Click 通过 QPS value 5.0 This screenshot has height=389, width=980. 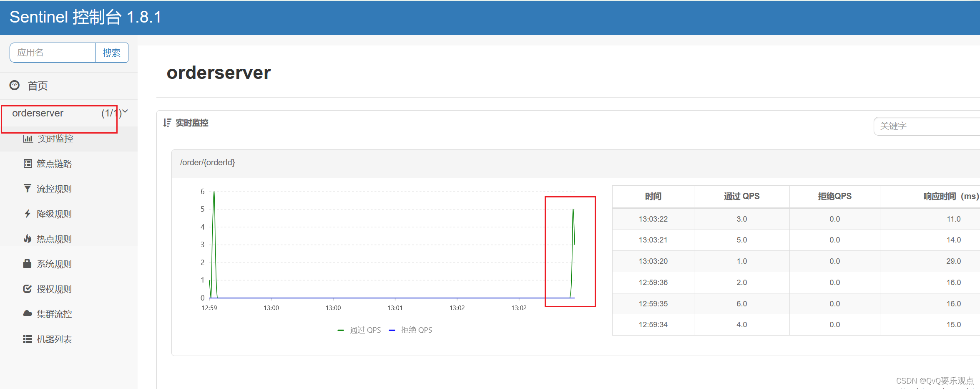coord(741,240)
